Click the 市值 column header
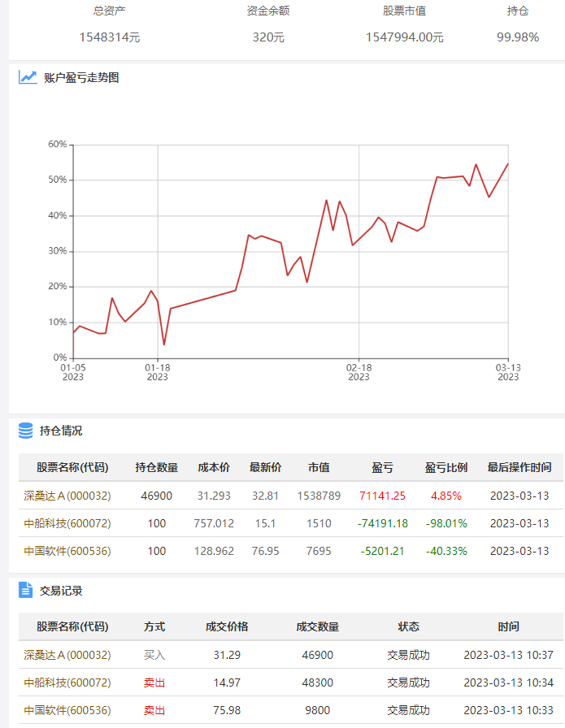 (319, 467)
